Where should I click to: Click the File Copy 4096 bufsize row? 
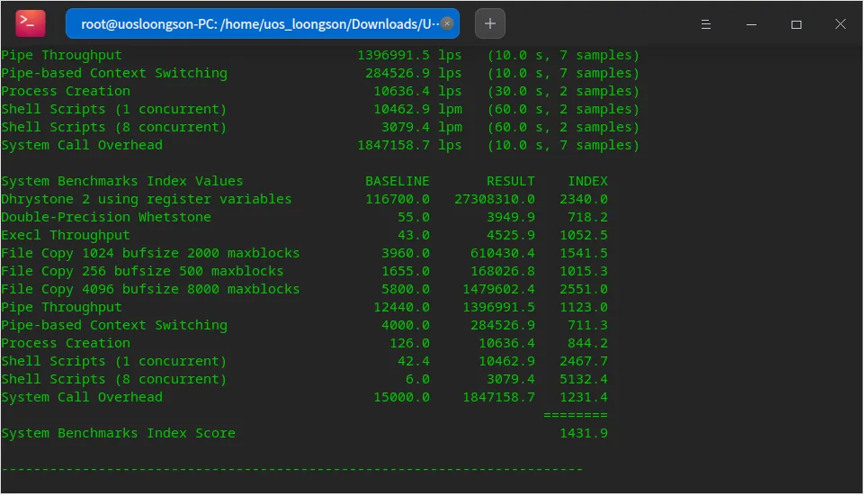pos(149,289)
